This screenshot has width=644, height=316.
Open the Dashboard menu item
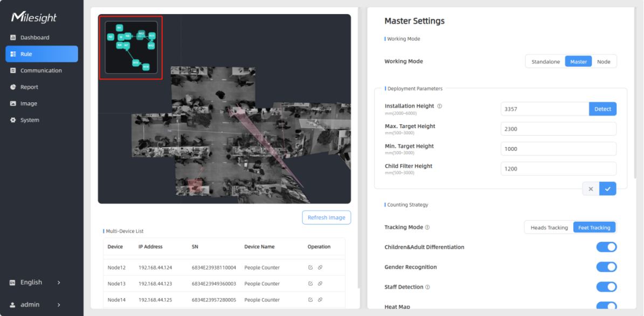(x=34, y=38)
